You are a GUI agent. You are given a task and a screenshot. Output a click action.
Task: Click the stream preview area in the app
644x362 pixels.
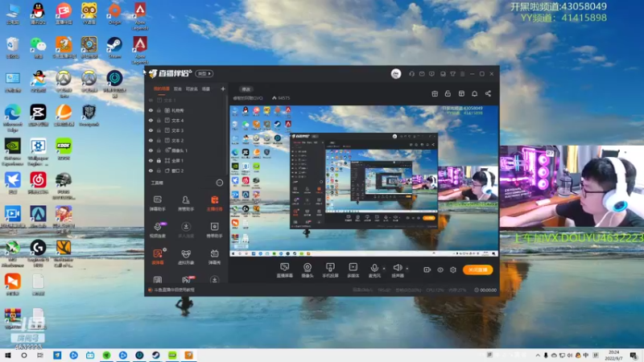click(x=364, y=181)
